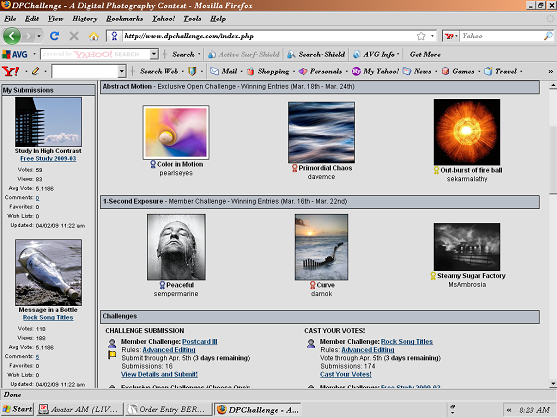The height and width of the screenshot is (418, 557).
Task: Open News on Yahoo toolbar
Action: point(417,71)
